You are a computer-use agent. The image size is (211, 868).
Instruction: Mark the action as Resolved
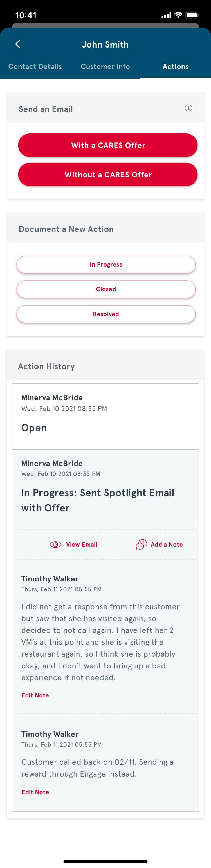(x=106, y=314)
